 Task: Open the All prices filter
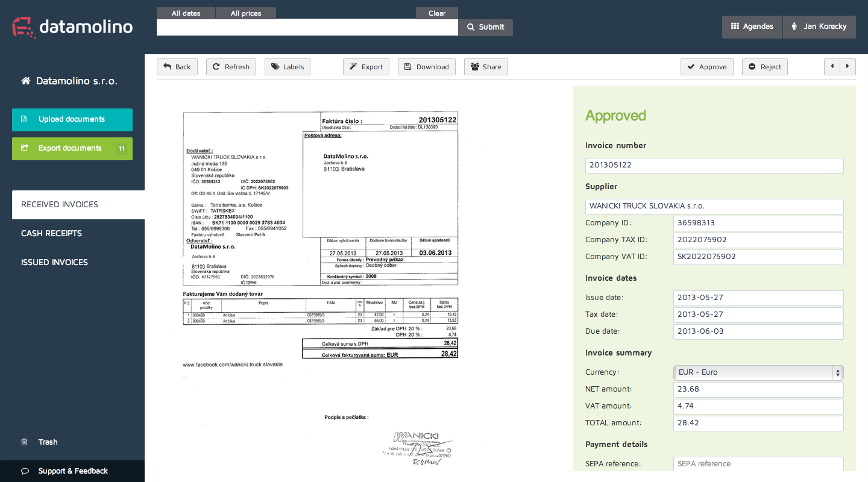click(x=246, y=13)
